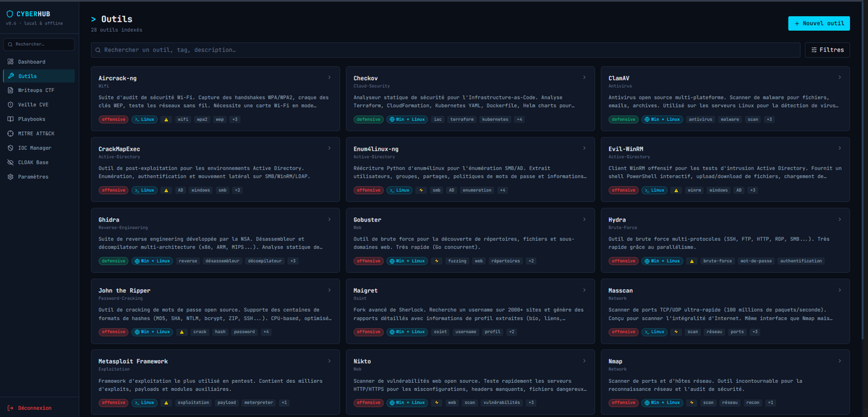Click the defensive badge on ClamAV
Viewport: 868px width, 417px height.
622,119
